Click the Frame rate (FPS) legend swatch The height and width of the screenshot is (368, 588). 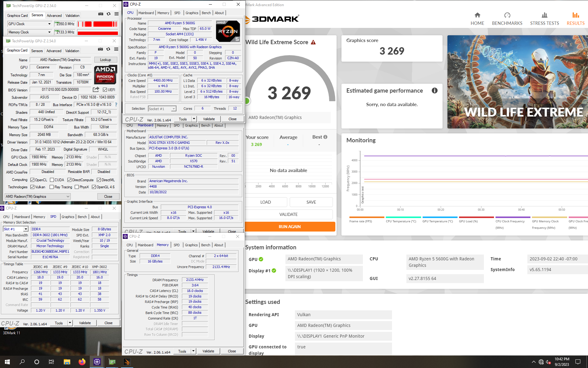(367, 217)
